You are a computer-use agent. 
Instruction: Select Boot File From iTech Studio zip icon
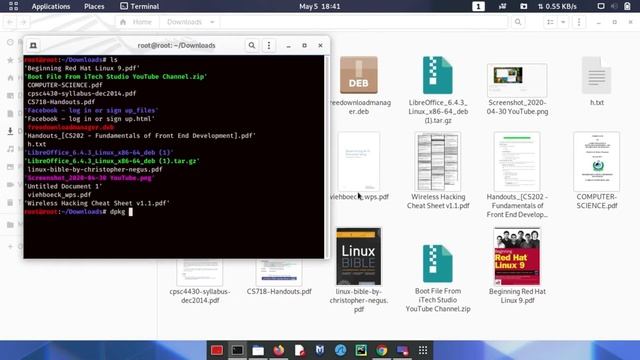point(438,264)
